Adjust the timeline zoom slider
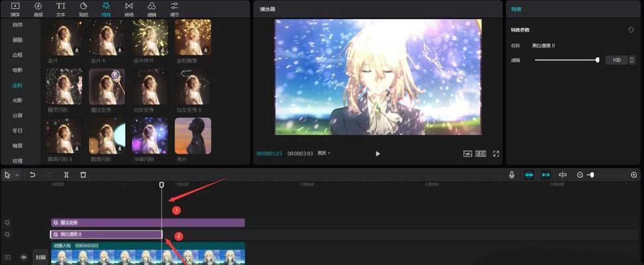The width and height of the screenshot is (644, 265). click(608, 175)
